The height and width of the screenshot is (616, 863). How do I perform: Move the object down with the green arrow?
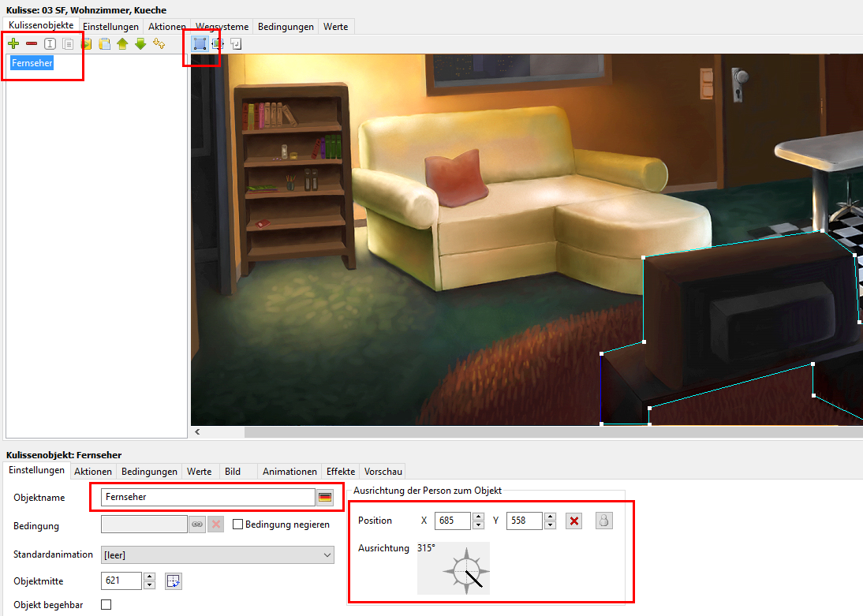(x=140, y=43)
